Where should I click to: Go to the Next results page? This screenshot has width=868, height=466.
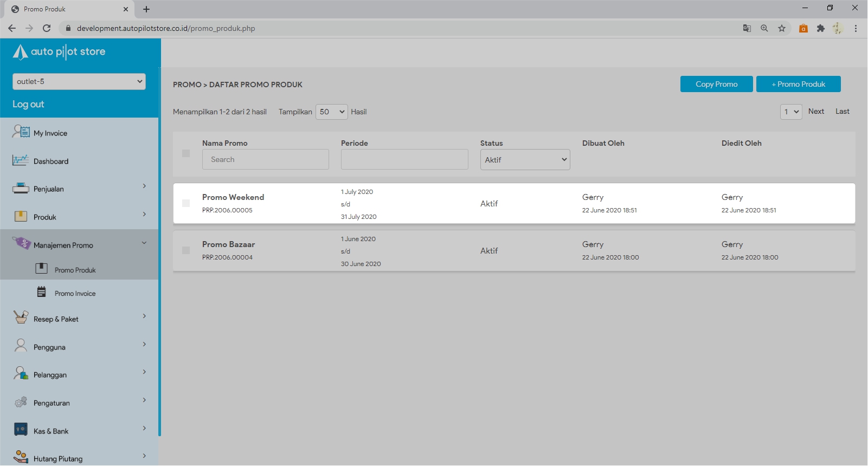tap(816, 111)
